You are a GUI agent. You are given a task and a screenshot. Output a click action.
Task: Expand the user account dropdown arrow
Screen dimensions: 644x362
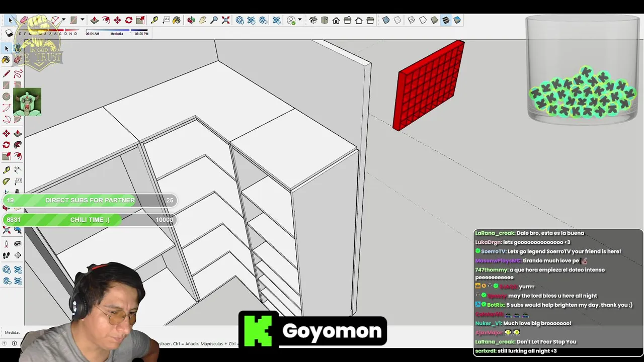point(300,20)
